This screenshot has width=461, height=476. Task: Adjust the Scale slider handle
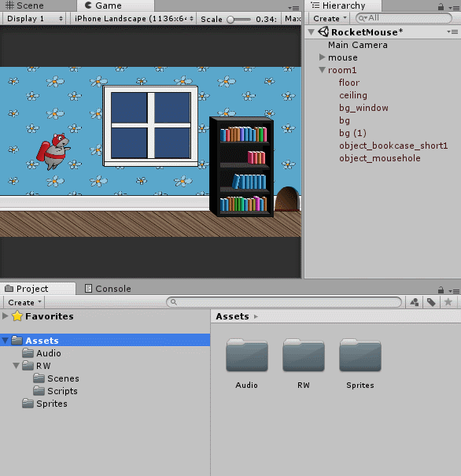click(x=230, y=20)
